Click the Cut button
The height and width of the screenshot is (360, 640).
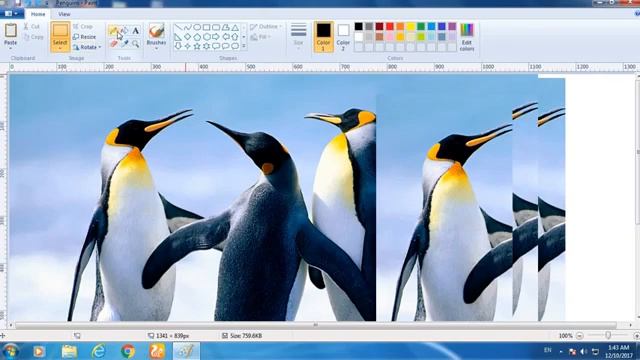(x=32, y=27)
